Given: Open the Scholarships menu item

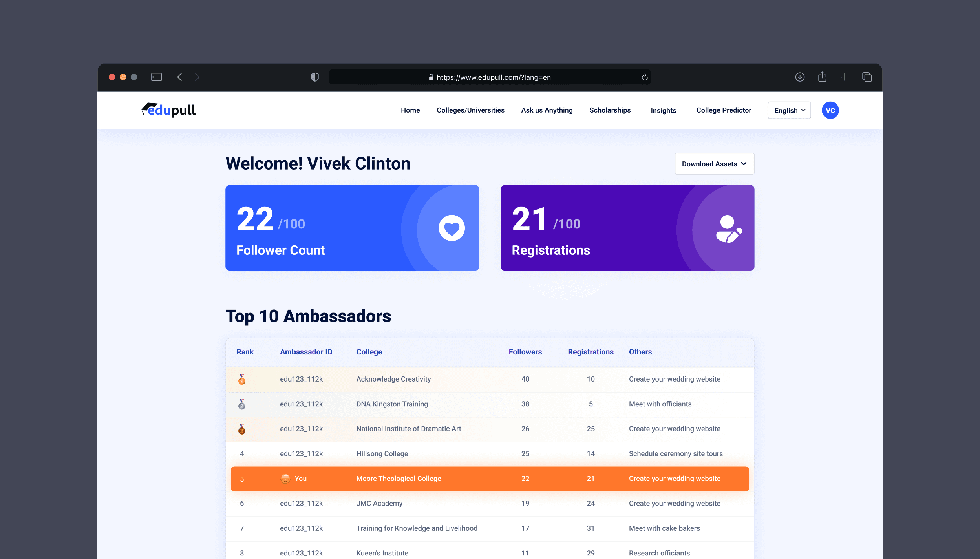Looking at the screenshot, I should tap(610, 110).
